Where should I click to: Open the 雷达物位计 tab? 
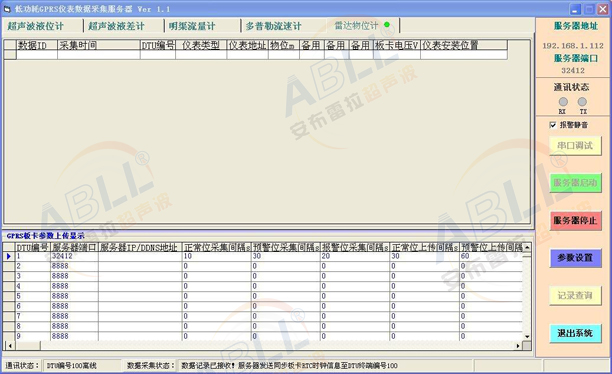tap(356, 25)
